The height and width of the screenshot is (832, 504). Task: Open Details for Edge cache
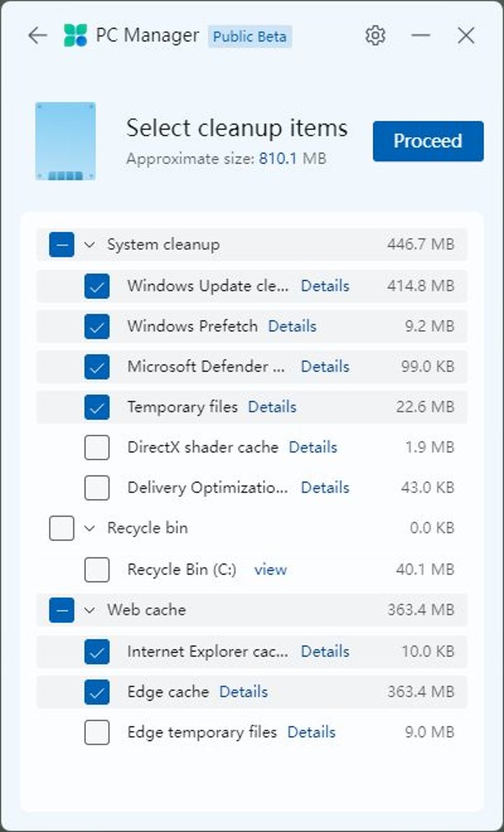coord(244,692)
